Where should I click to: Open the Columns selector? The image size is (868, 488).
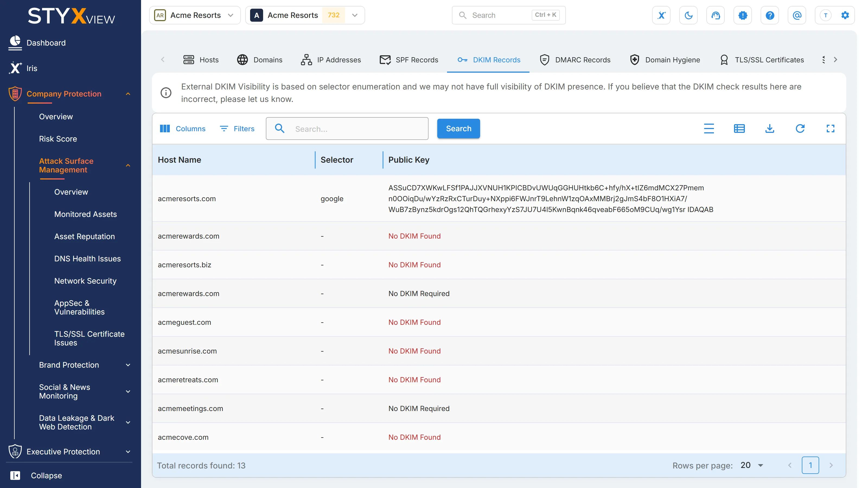[182, 129]
